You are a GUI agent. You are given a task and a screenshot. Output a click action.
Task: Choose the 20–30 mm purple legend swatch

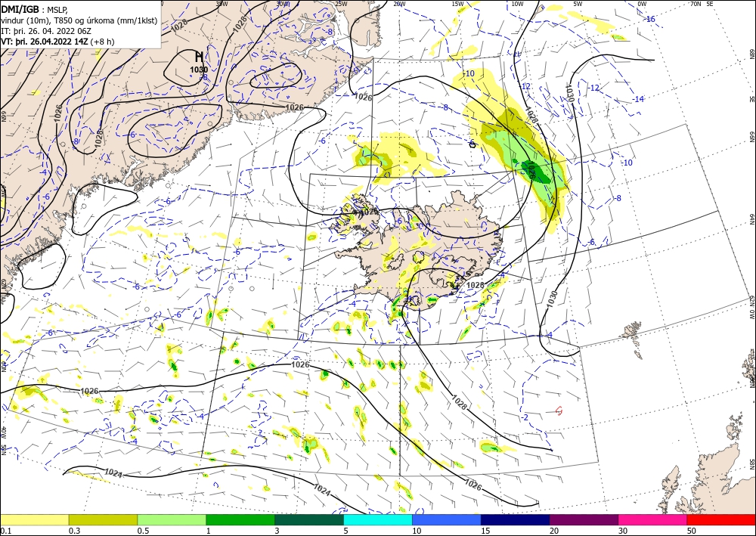coord(584,519)
